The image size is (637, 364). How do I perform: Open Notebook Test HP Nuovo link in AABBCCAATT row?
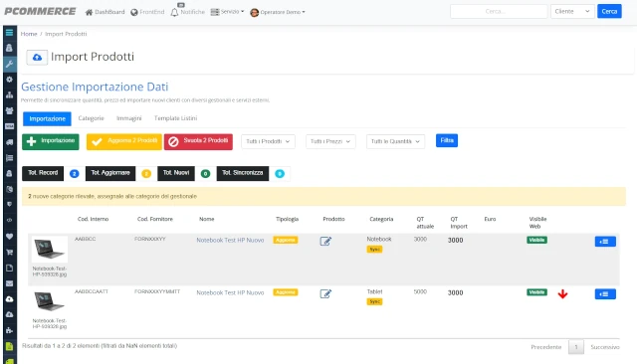(230, 292)
